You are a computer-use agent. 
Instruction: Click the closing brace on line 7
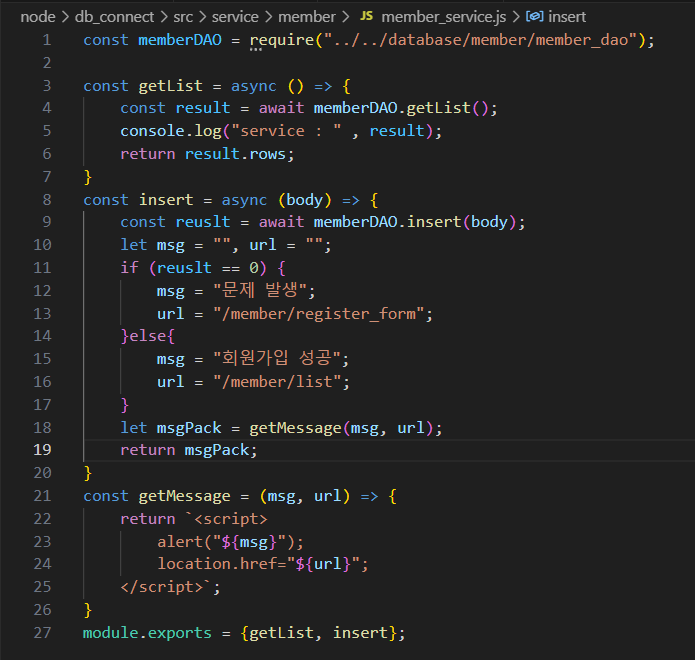(88, 177)
